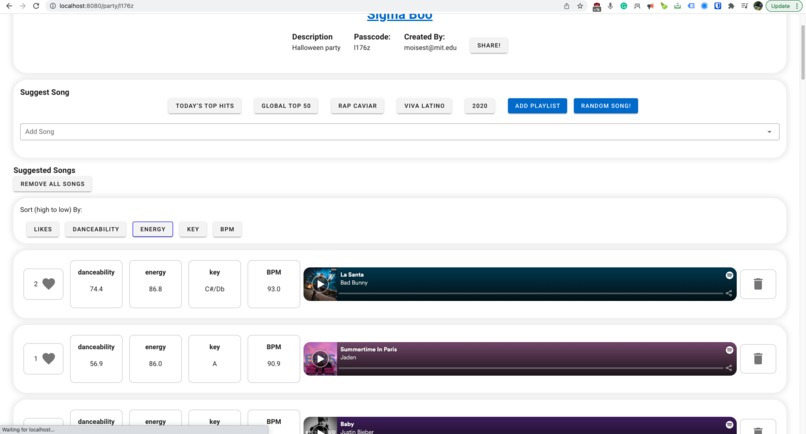Screen dimensions: 806x434
Task: Open the browser profile avatar
Action: click(x=758, y=6)
